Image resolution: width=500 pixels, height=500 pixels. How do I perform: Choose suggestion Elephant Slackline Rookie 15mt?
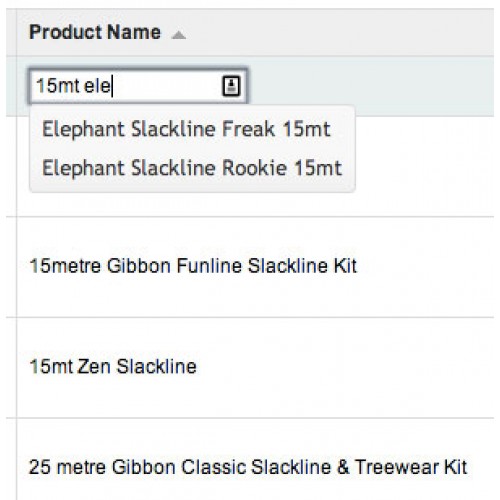click(x=192, y=168)
